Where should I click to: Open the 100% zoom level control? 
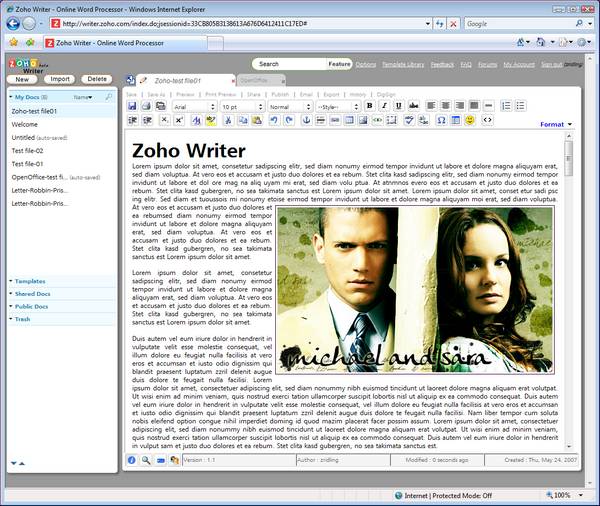coord(564,495)
